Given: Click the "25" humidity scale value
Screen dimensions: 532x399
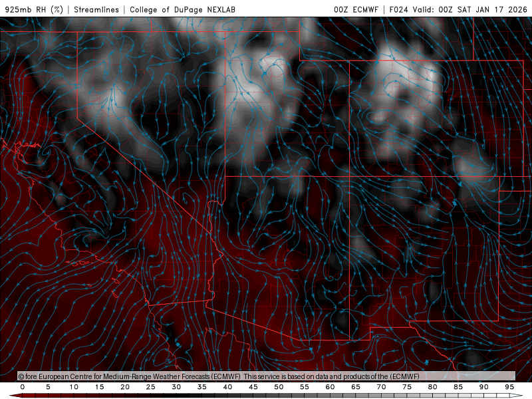Looking at the screenshot, I should coord(151,387).
